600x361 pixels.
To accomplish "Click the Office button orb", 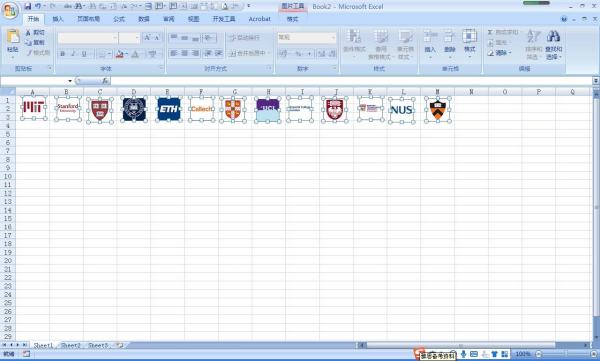I will tap(10, 10).
